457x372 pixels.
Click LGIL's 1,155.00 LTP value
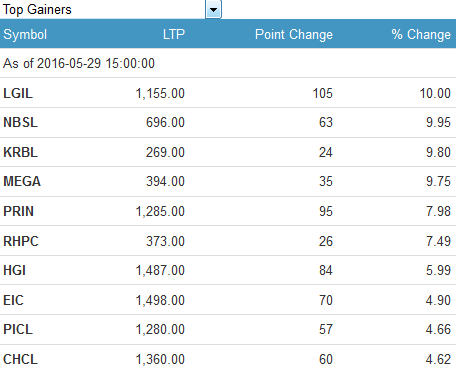click(160, 93)
